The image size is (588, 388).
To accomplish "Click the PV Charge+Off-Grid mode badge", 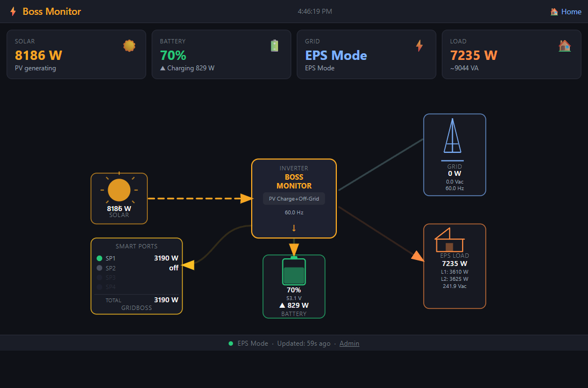I will coord(294,199).
